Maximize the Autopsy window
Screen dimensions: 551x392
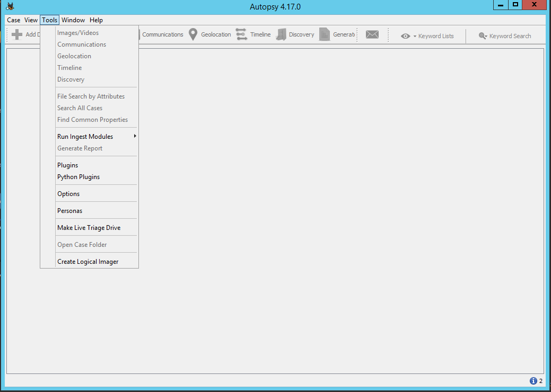click(515, 5)
